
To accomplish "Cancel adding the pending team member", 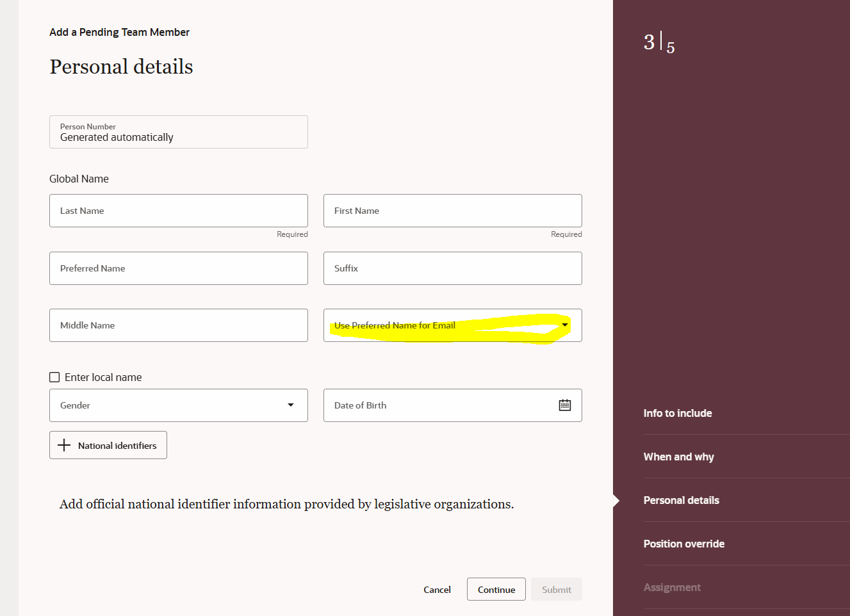I will pyautogui.click(x=437, y=589).
